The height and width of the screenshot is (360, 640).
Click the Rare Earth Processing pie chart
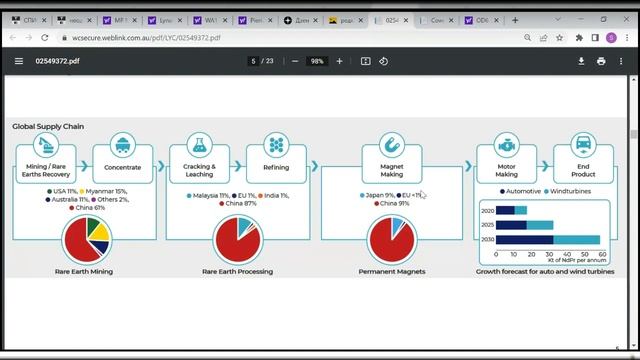click(238, 240)
